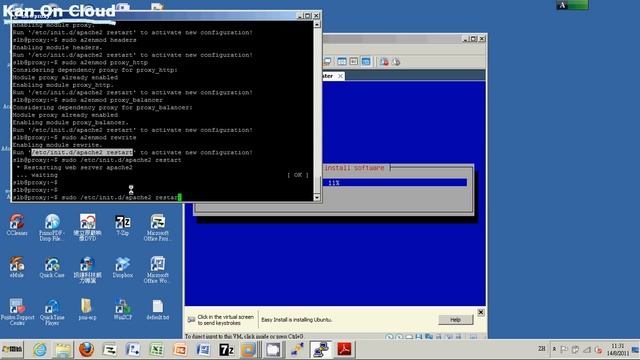Switch to the PuTTY taskbar button
The width and height of the screenshot is (640, 360).
[x=321, y=350]
